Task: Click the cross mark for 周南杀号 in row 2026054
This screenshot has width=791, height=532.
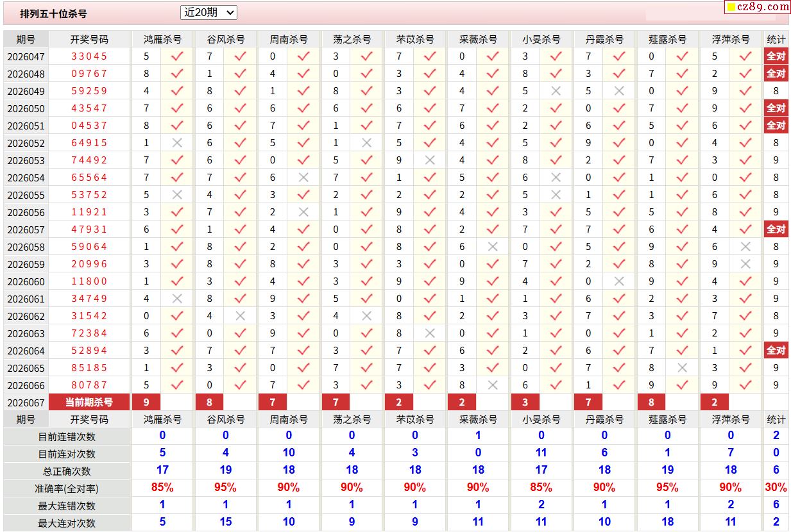Action: 303,178
